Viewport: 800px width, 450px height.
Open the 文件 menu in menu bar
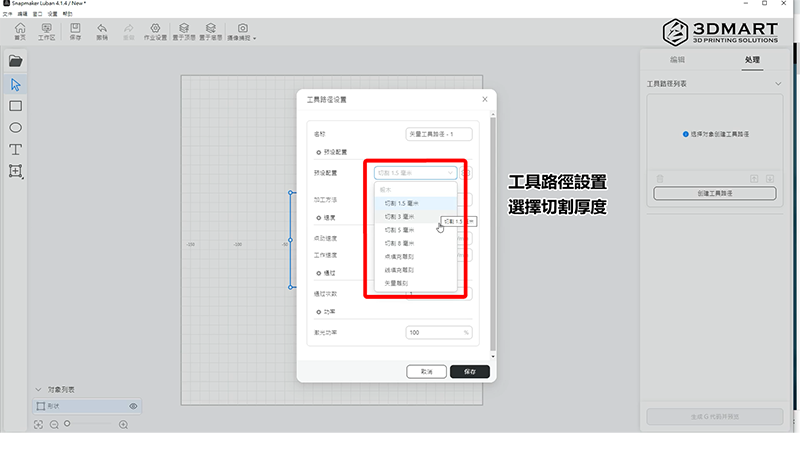point(7,14)
